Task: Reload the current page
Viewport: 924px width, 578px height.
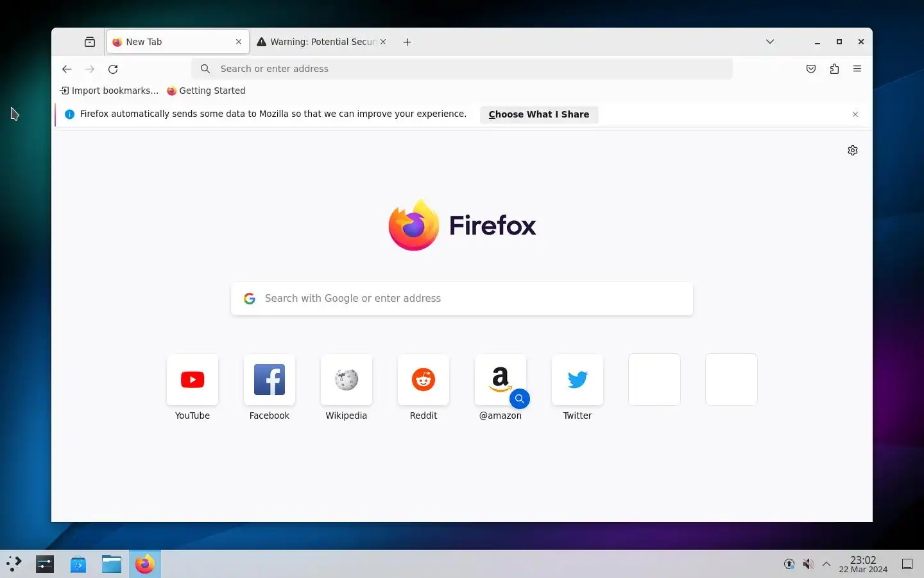Action: tap(113, 69)
